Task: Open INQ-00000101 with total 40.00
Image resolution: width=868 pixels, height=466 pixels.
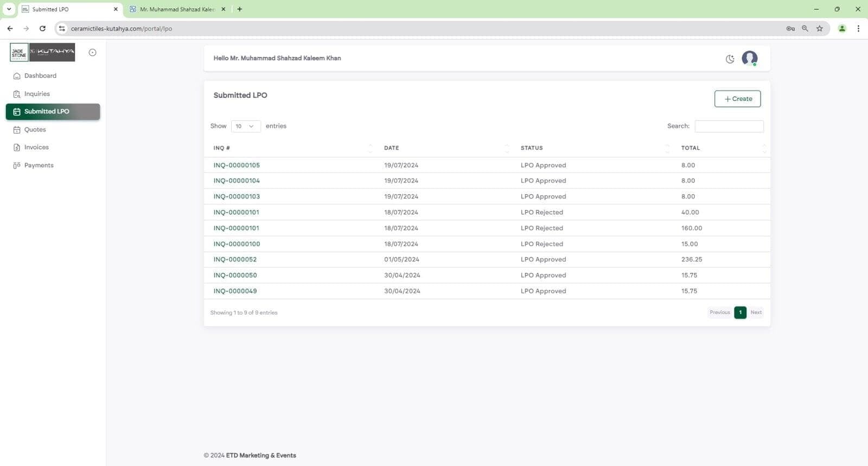Action: [x=236, y=213]
